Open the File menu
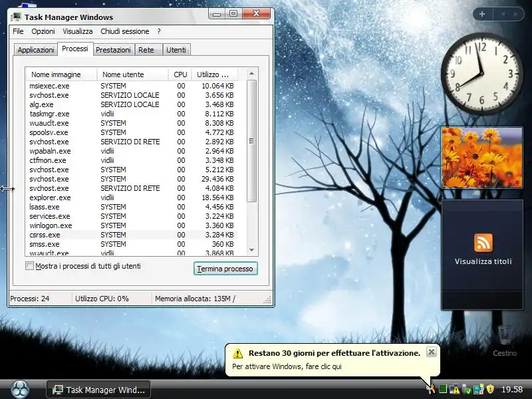Screen dimensions: 532x399 [18, 31]
